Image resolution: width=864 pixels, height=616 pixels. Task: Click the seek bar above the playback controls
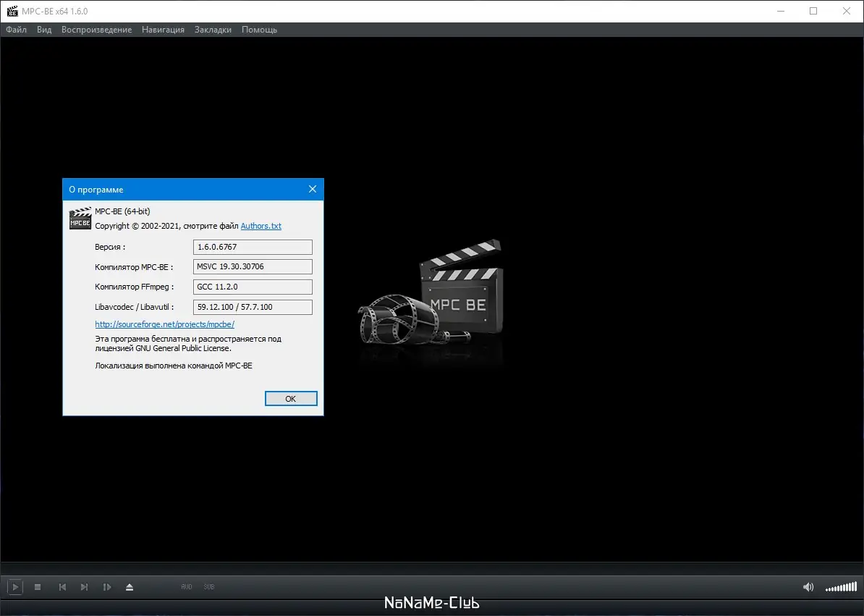(432, 569)
